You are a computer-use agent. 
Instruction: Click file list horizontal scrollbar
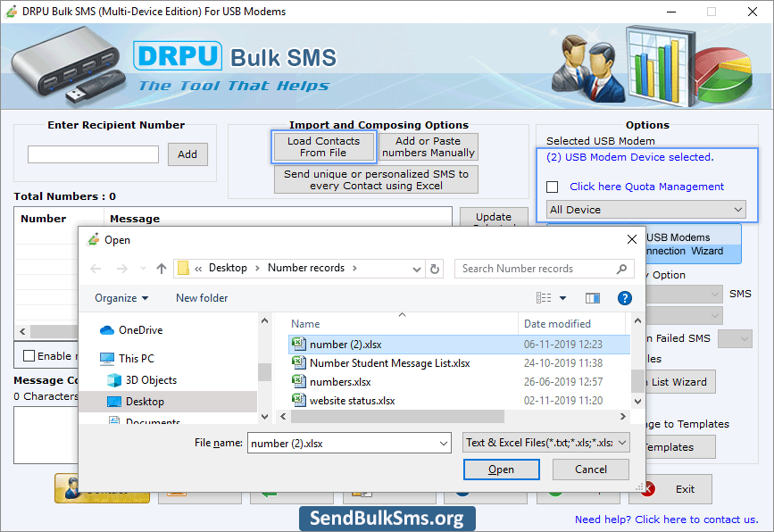click(x=397, y=417)
